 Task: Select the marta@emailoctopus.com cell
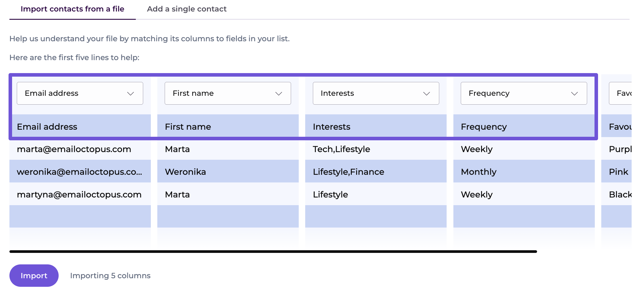coord(74,149)
